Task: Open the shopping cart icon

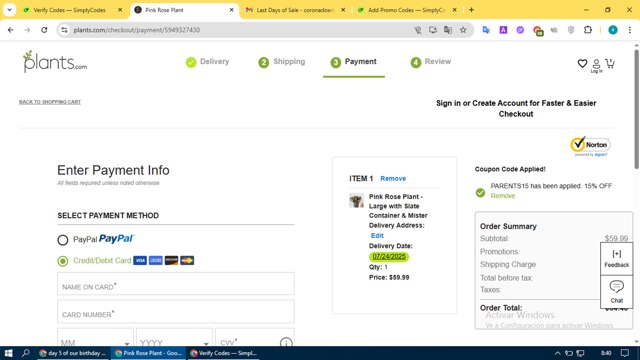Action: [610, 63]
